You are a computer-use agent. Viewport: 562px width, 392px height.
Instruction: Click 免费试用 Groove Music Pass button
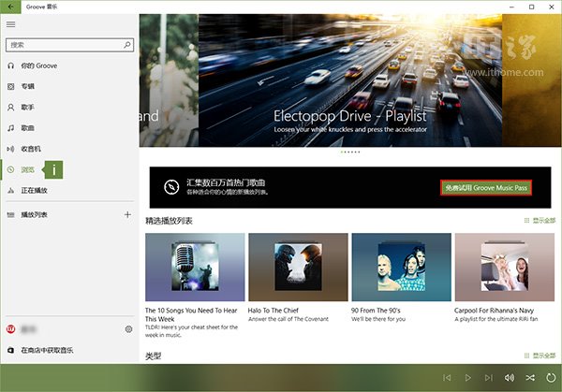486,188
